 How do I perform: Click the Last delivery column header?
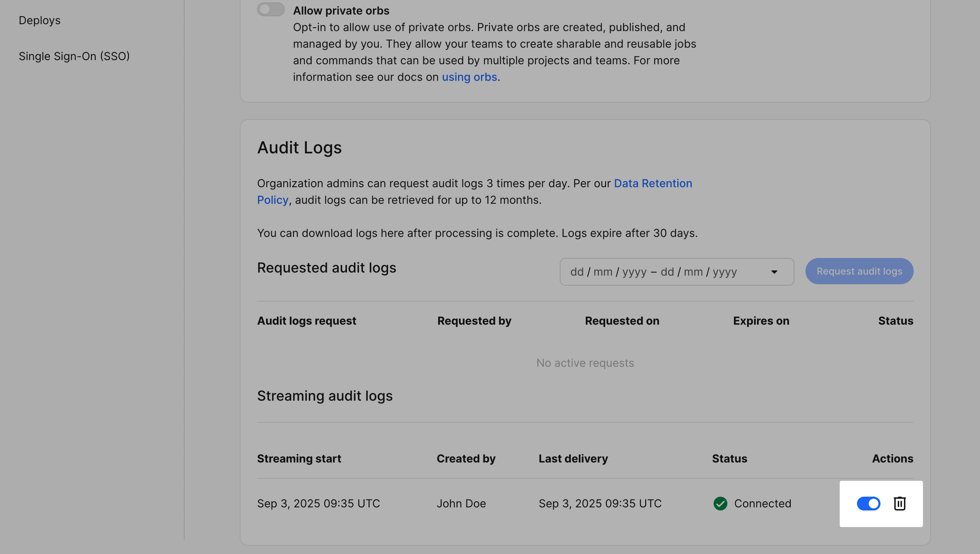[573, 458]
